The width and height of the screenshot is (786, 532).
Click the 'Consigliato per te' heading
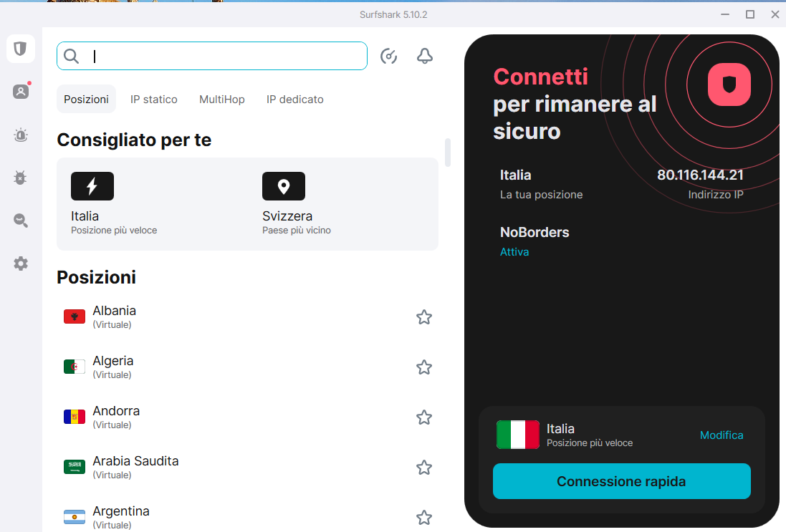(x=134, y=140)
